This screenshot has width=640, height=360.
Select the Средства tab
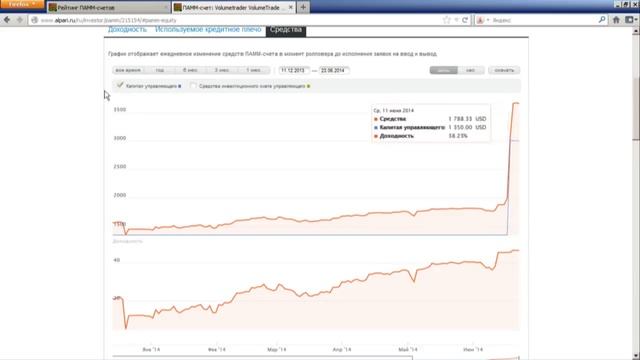pos(286,30)
